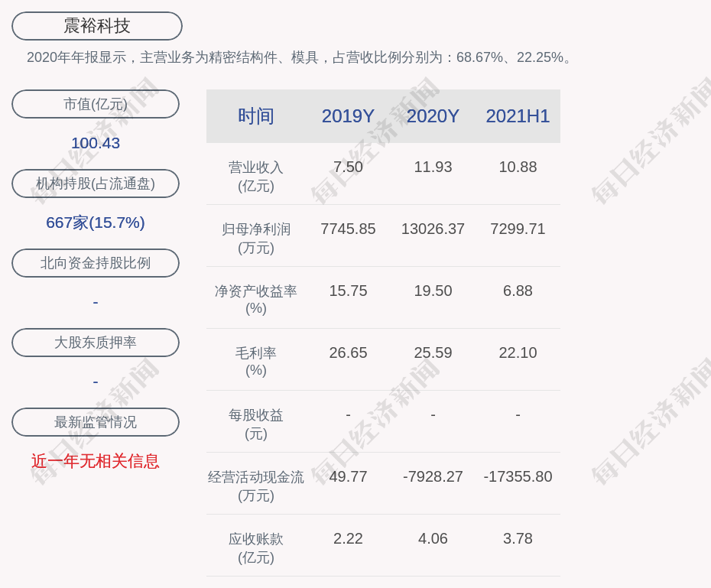This screenshot has height=588, width=711.
Task: Click the 营业收入(亿元) row label
Action: [x=256, y=177]
